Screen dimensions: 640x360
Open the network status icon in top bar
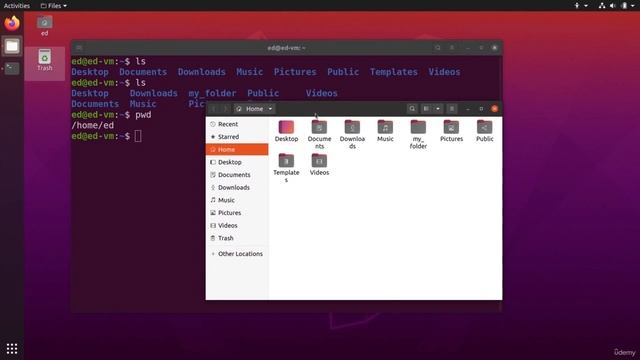[x=602, y=6]
